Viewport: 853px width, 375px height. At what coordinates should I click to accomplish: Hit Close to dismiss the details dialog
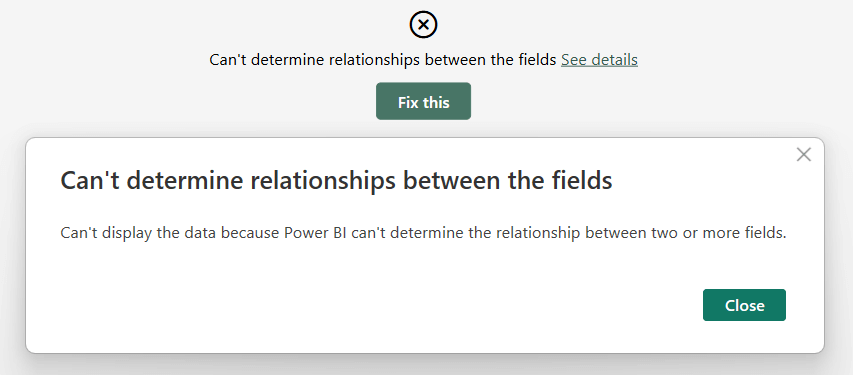[744, 305]
